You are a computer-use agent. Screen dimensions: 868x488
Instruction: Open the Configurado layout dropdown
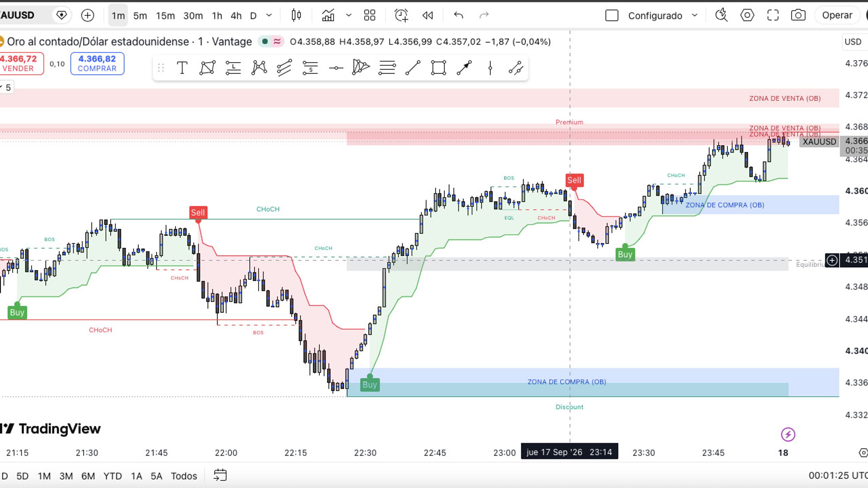695,15
